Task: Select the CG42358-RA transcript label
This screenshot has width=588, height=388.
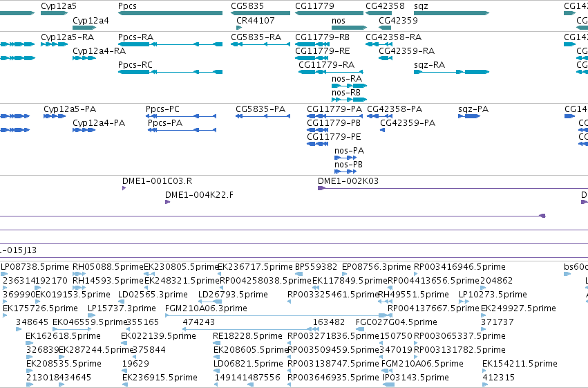Action: [x=394, y=37]
